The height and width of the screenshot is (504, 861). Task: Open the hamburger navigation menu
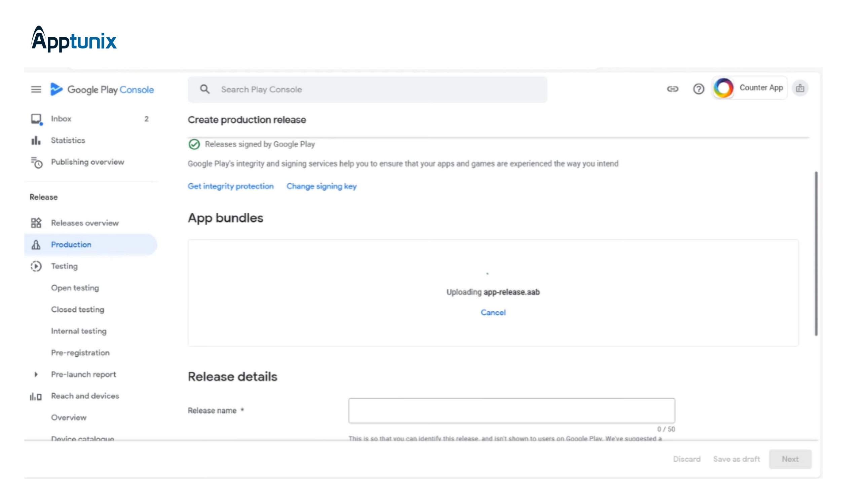click(36, 89)
